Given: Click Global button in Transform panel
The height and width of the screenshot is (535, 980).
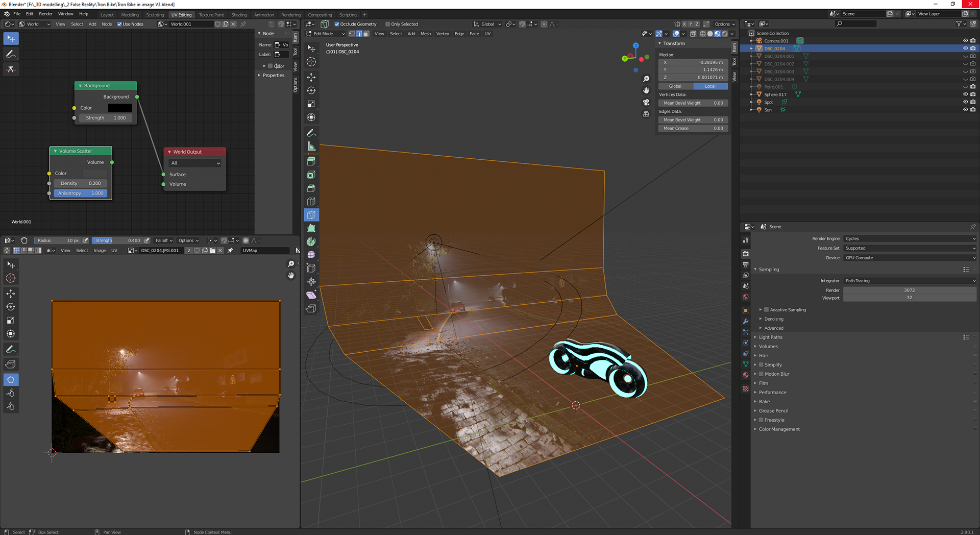Looking at the screenshot, I should (x=675, y=86).
